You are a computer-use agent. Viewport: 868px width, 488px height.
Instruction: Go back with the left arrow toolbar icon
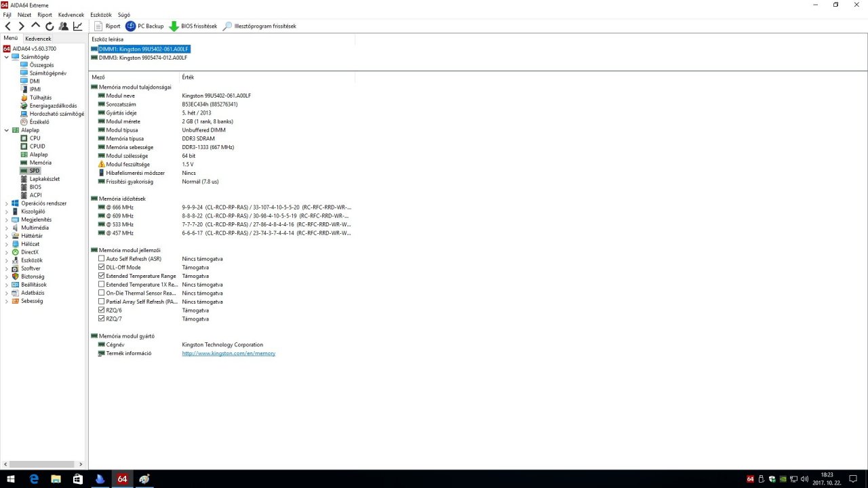(8, 26)
